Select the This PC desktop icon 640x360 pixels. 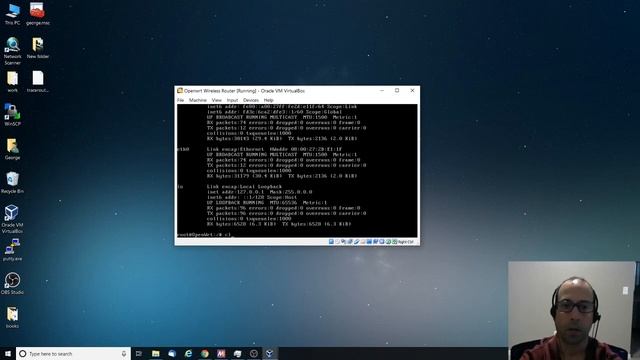click(12, 14)
